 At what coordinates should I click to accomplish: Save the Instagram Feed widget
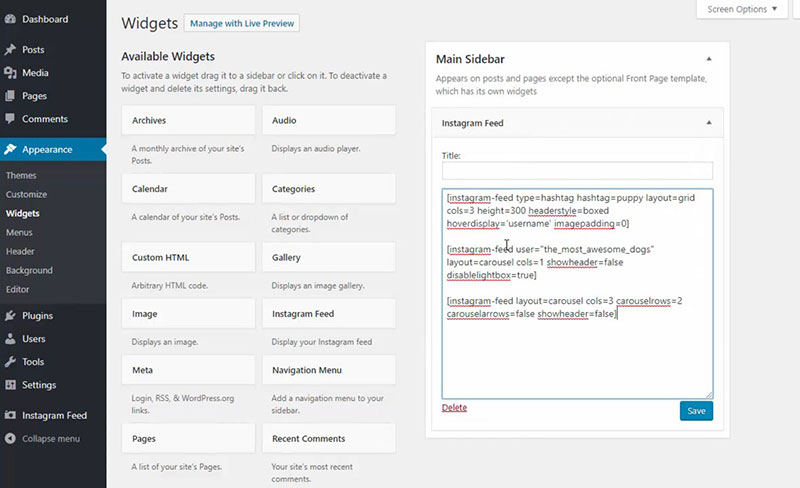pos(696,411)
